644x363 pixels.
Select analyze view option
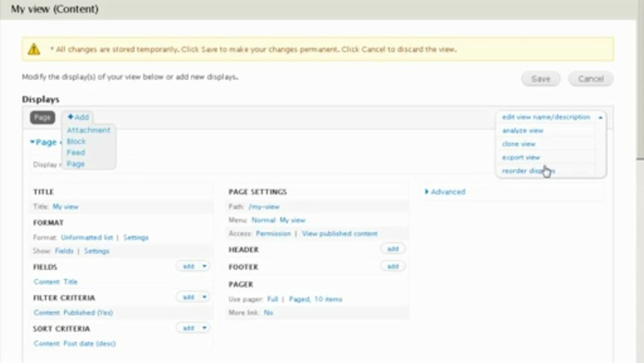[x=523, y=131]
